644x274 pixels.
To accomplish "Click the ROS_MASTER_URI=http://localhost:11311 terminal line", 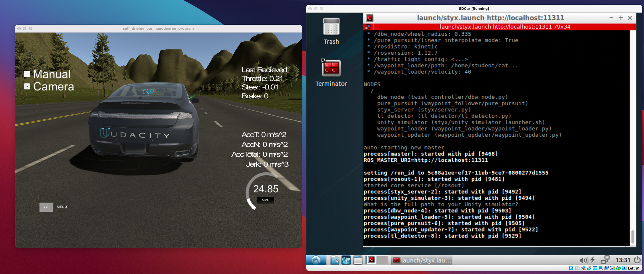I will pos(426,160).
